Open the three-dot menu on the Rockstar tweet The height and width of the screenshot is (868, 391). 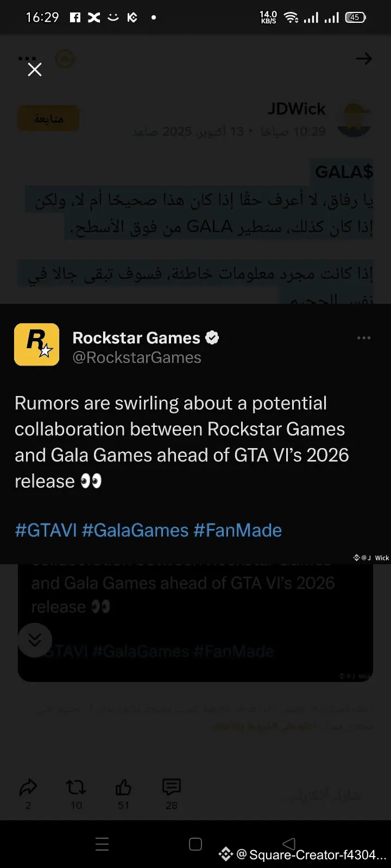pyautogui.click(x=364, y=338)
